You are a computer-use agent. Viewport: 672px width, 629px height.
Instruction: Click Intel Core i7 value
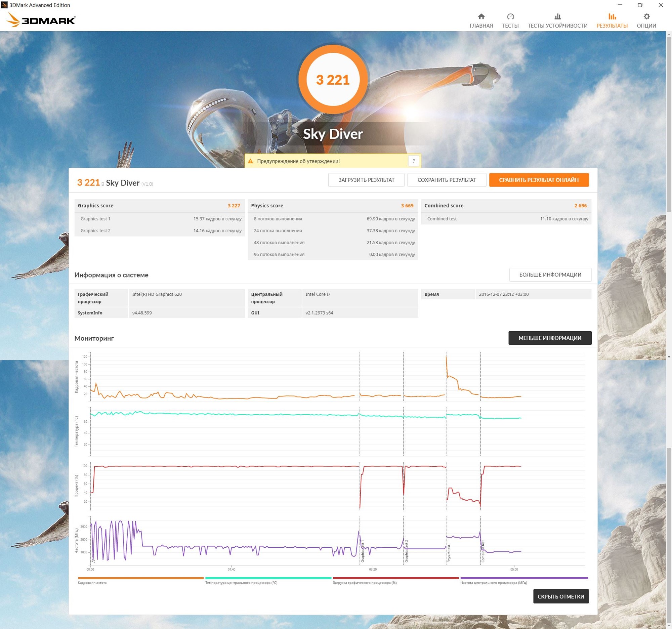pos(318,294)
